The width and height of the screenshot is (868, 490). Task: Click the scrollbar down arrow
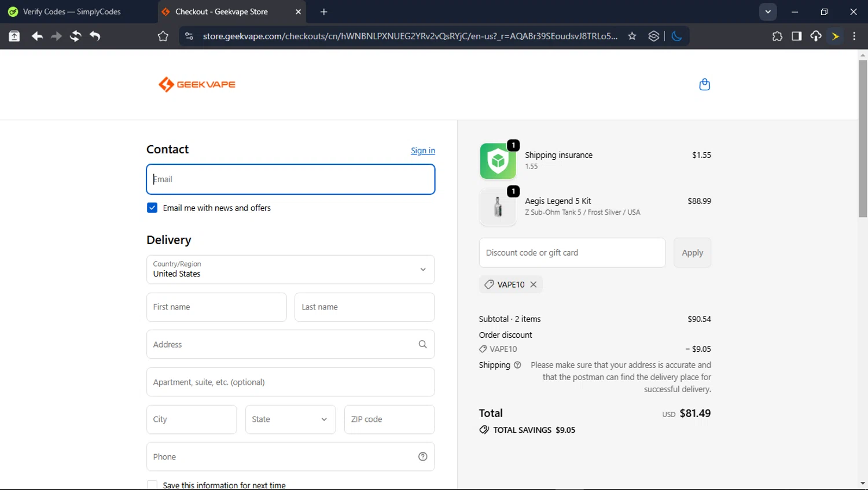(x=863, y=484)
